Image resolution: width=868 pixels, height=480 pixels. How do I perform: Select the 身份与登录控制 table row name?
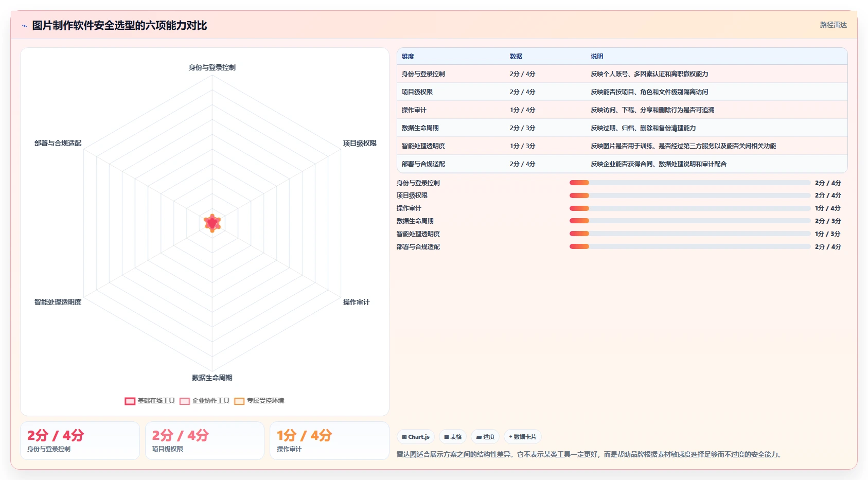423,74
